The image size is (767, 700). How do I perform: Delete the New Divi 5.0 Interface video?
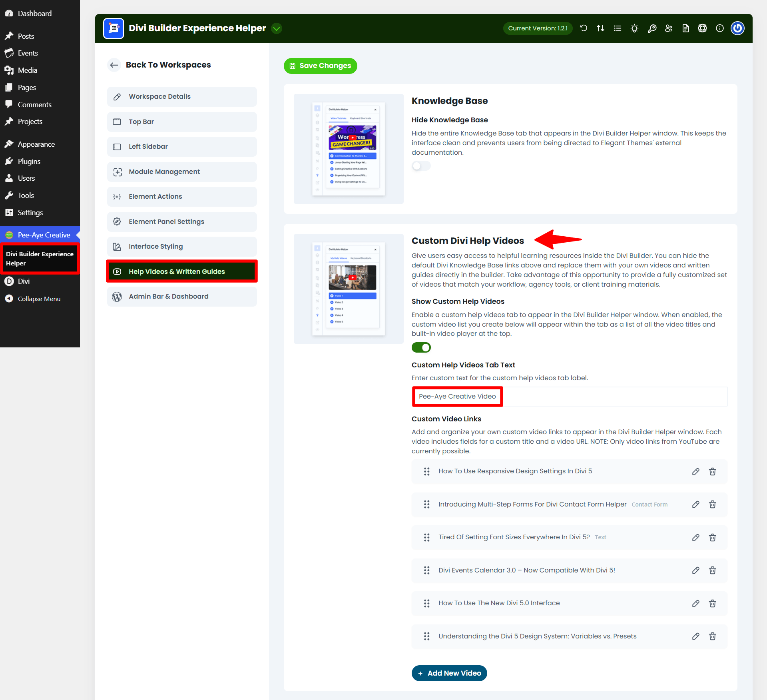pos(712,603)
